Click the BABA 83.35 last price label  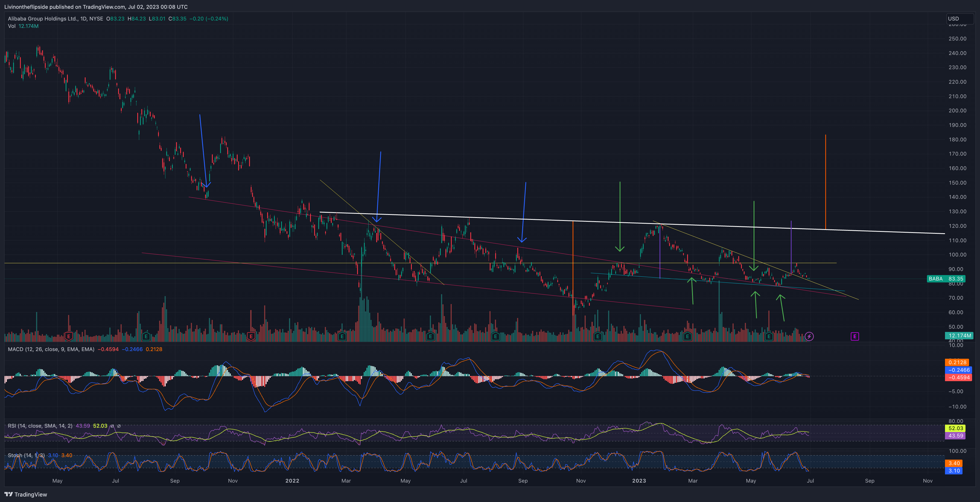(x=946, y=279)
